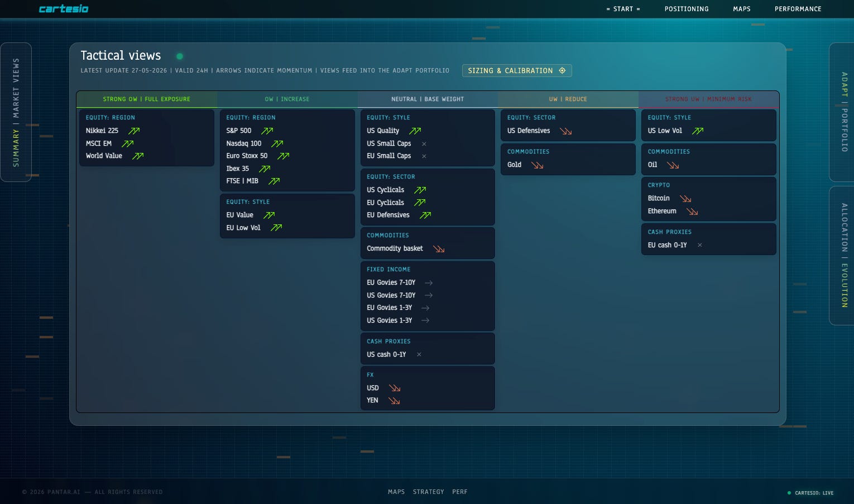Click the Nikkei 225 row label
The width and height of the screenshot is (854, 504).
click(x=102, y=131)
